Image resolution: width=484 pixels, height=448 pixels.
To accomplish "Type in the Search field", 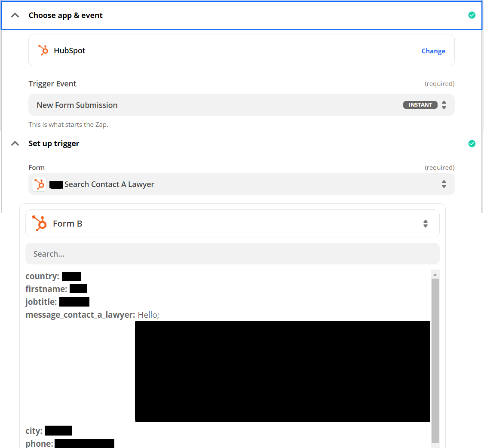I will tap(232, 254).
